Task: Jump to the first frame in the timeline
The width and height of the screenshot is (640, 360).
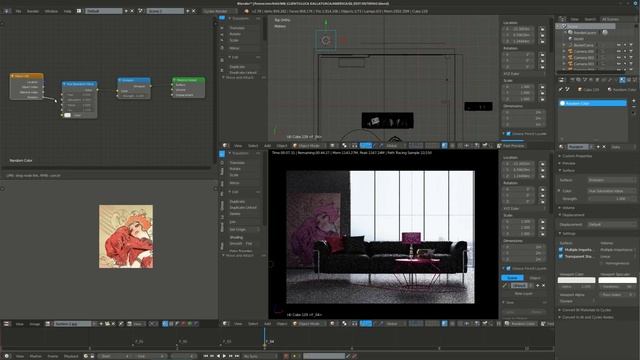Action: click(205, 356)
